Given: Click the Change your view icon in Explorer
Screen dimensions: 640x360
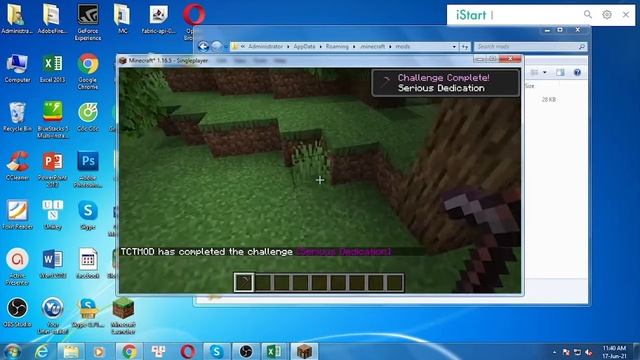Looking at the screenshot, I should click(x=534, y=72).
